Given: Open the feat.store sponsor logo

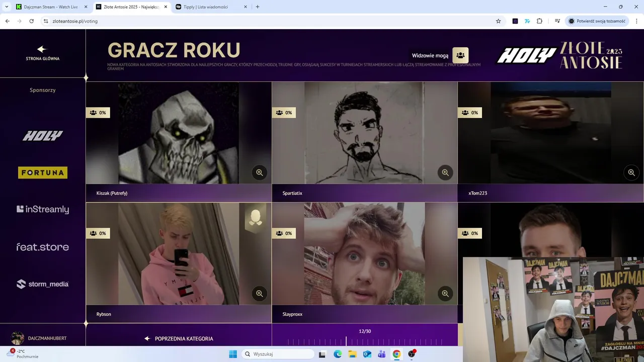Looking at the screenshot, I should [43, 247].
